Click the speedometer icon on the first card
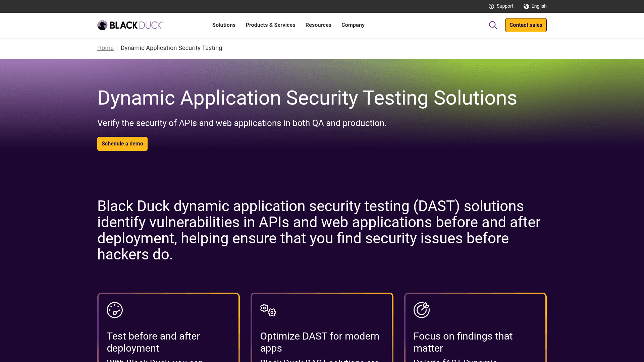 [x=114, y=310]
